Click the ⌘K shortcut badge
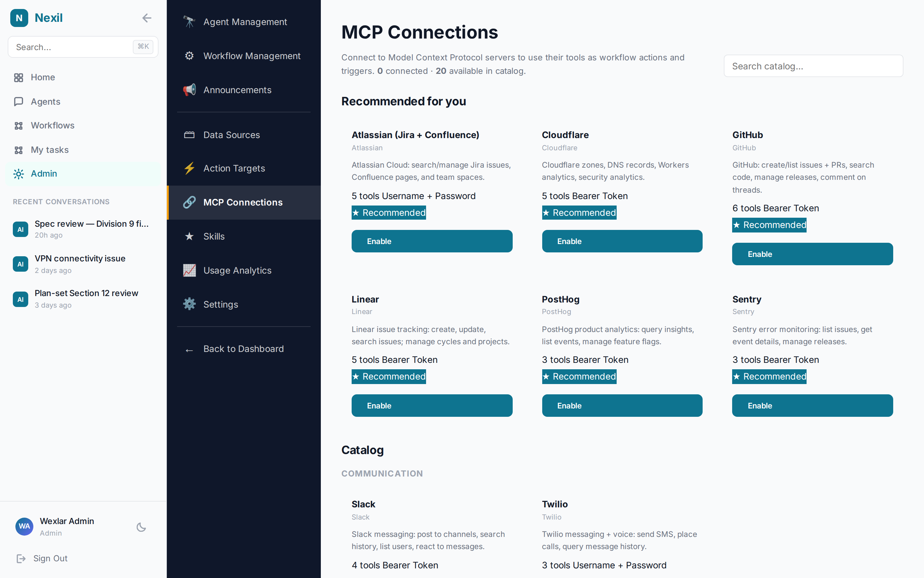The width and height of the screenshot is (924, 578). click(x=143, y=47)
